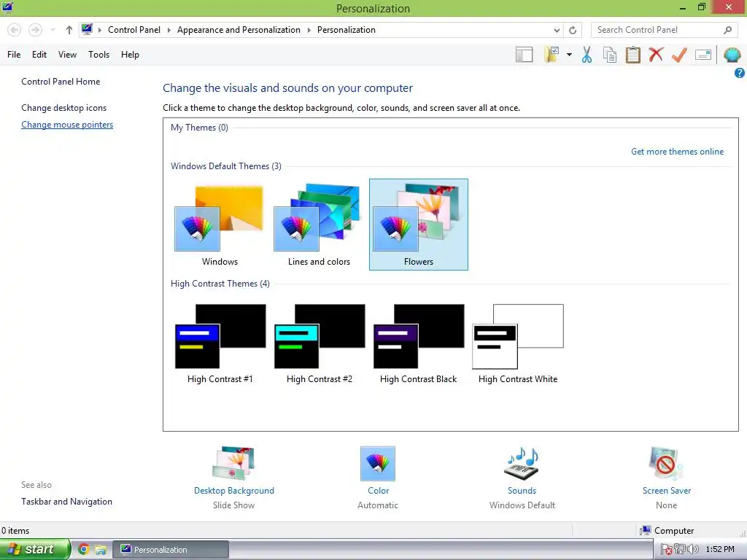Click the Paste clipboard toolbar icon
This screenshot has height=560, width=747.
click(632, 55)
